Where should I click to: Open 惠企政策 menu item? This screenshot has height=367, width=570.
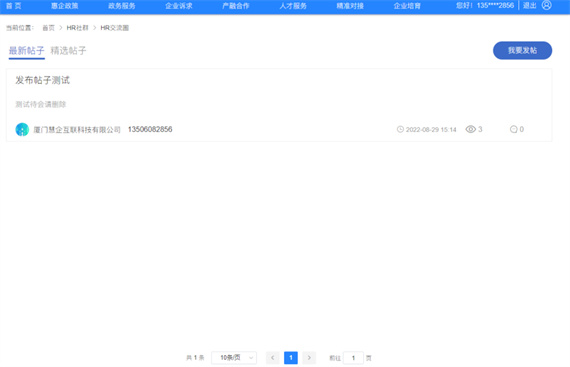pos(65,6)
